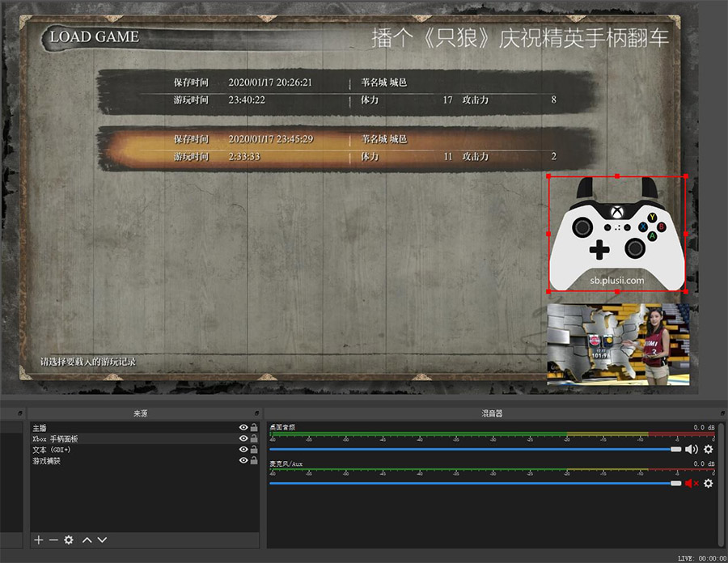Select the webcam overlay thumbnail in preview
Image resolution: width=728 pixels, height=563 pixels.
tap(619, 344)
